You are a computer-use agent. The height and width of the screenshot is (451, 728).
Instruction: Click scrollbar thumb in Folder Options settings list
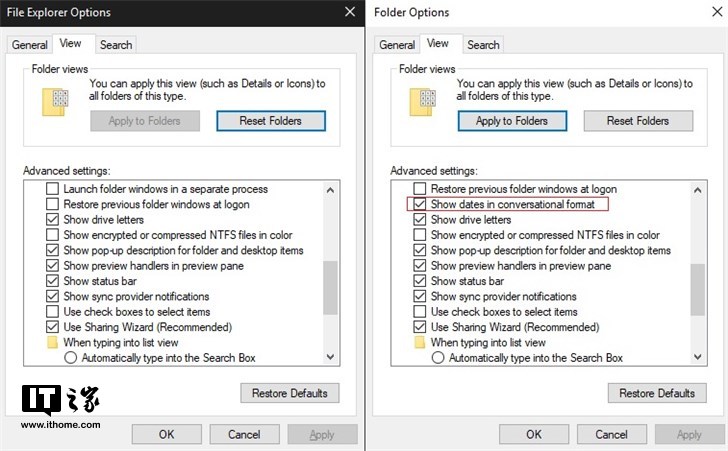697,290
